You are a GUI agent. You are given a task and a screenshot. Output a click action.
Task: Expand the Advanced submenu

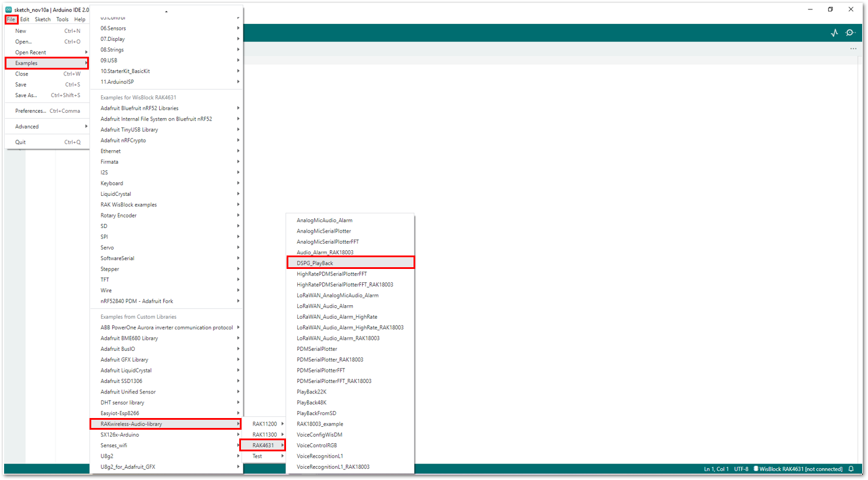click(47, 126)
